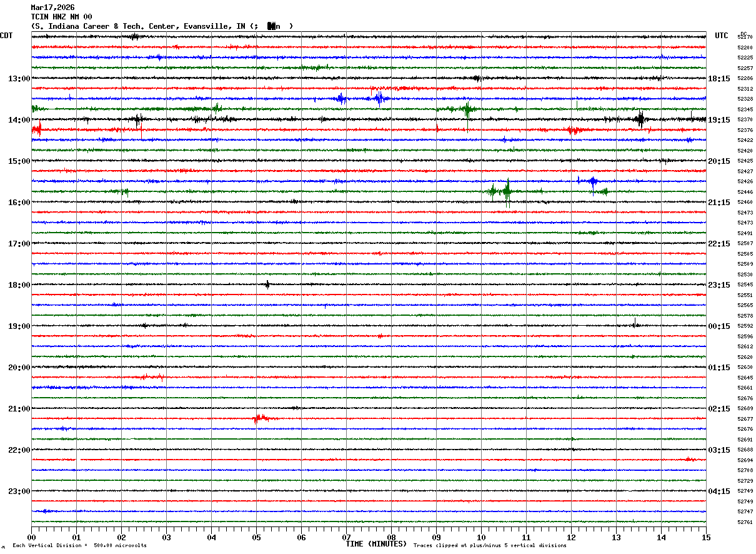Click DC offset value 52592

click(745, 326)
